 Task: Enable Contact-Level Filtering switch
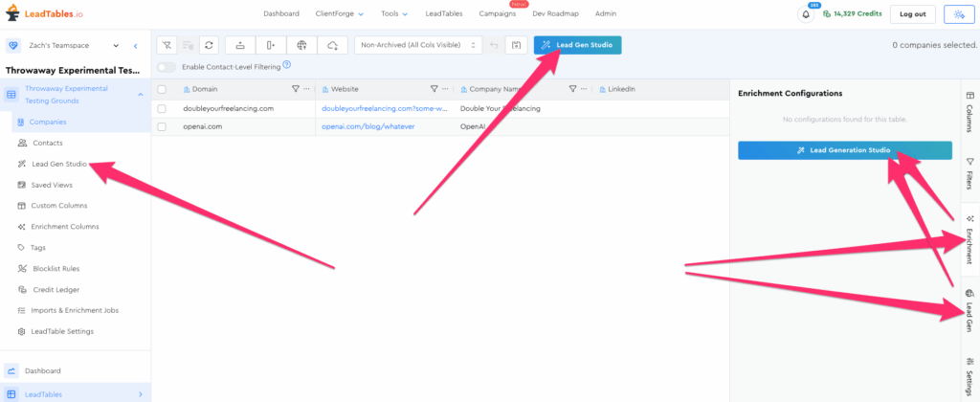coord(167,66)
